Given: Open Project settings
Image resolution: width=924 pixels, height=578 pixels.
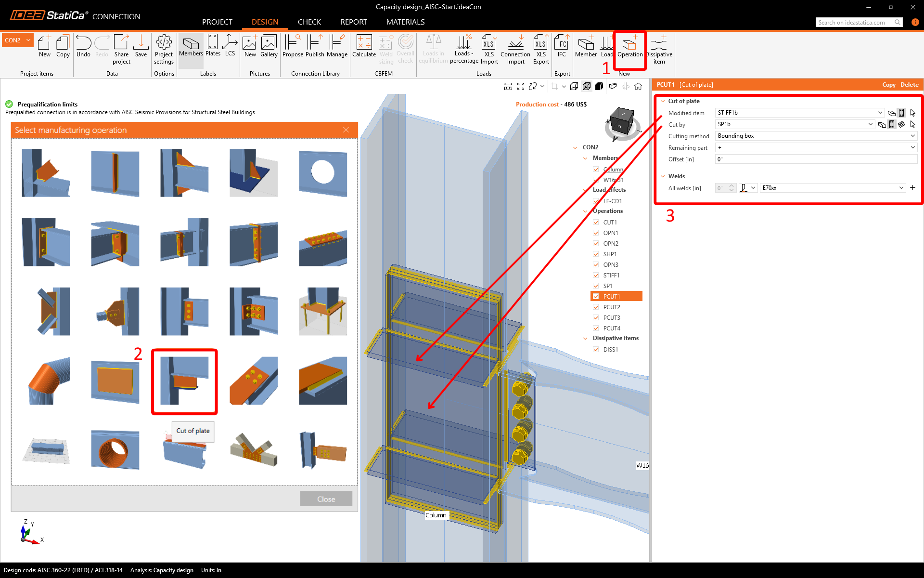Looking at the screenshot, I should (x=164, y=49).
